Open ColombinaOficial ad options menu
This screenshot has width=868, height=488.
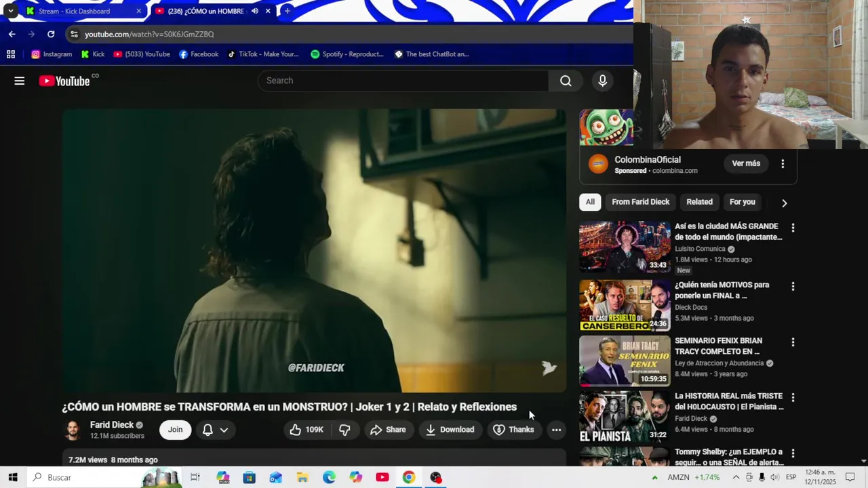(x=783, y=163)
